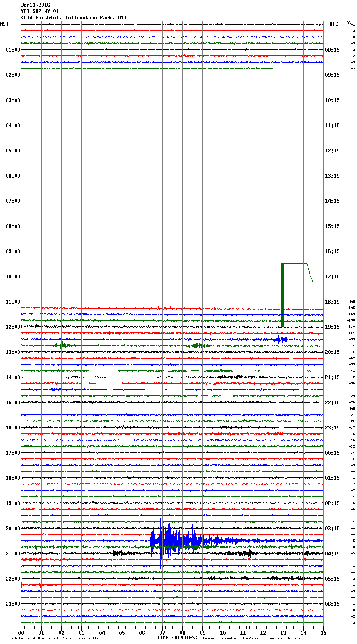The width and height of the screenshot is (357, 644).
Task: Click the DC offset column header
Action: 349,23
